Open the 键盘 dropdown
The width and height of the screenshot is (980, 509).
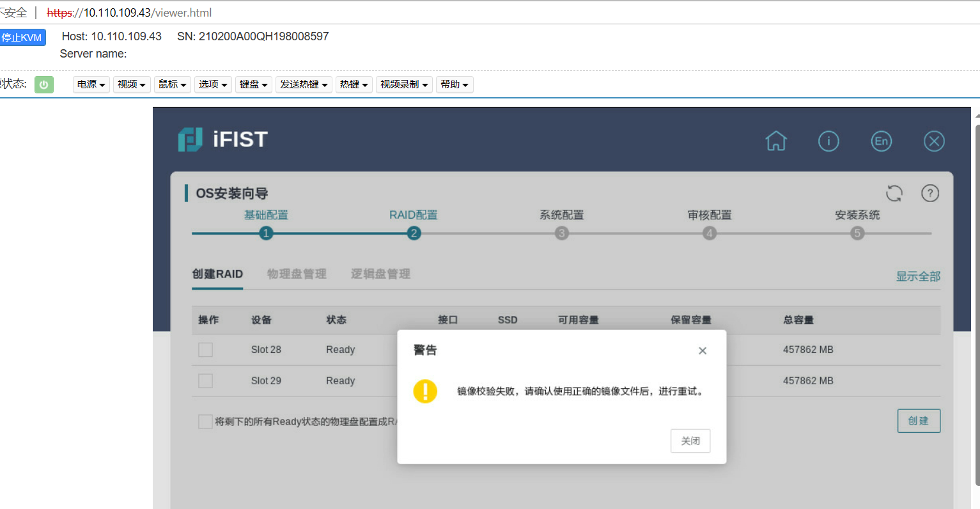click(x=254, y=84)
